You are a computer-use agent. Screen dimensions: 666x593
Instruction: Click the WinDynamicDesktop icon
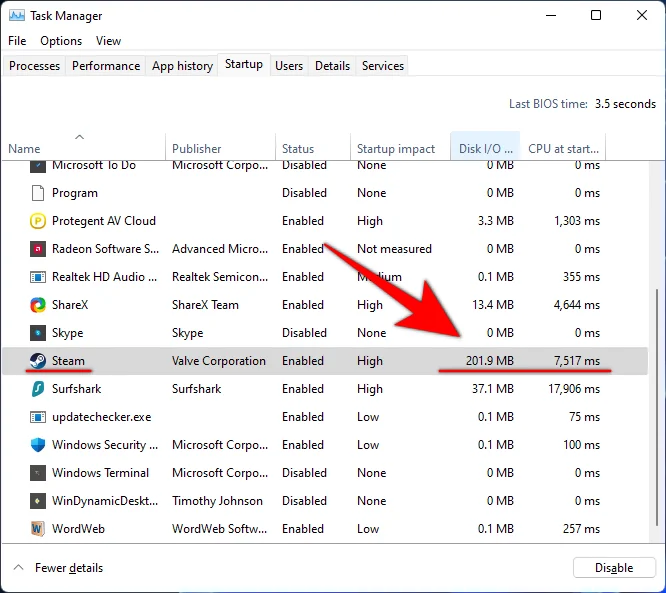click(38, 501)
